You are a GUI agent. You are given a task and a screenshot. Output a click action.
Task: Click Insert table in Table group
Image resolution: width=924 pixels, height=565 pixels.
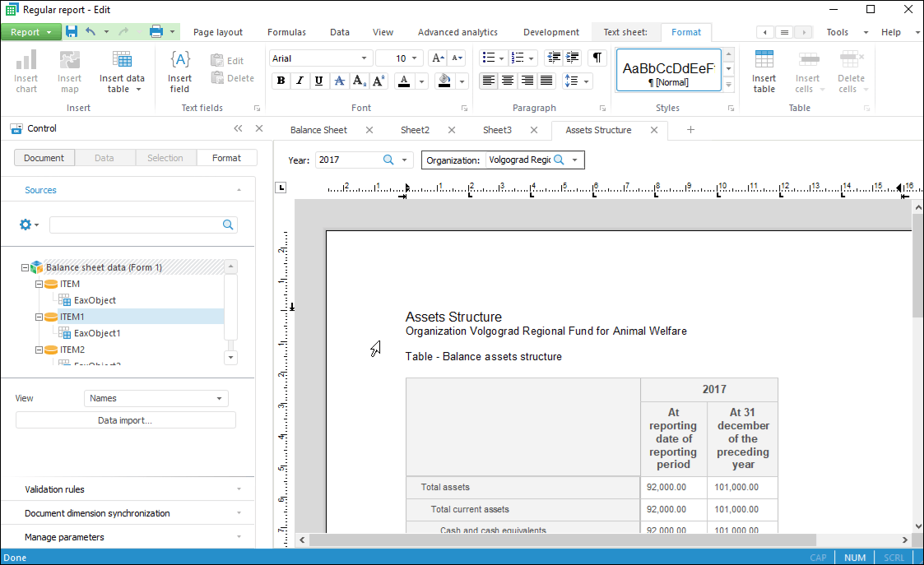[764, 72]
